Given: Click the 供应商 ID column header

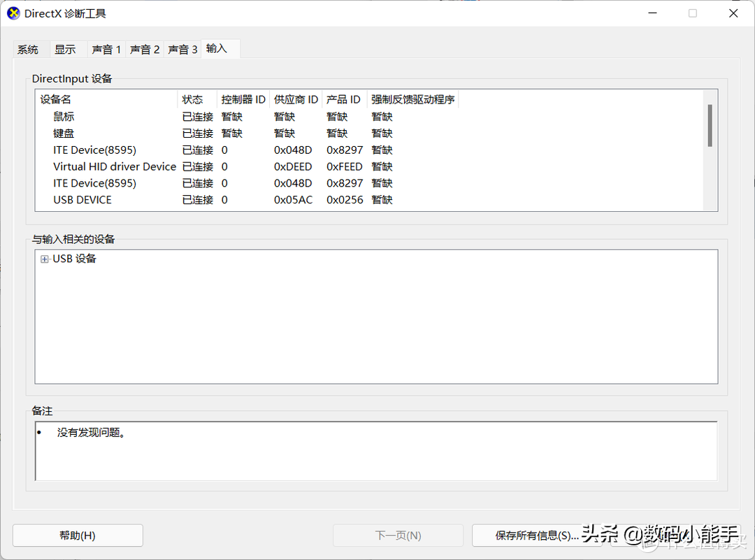Looking at the screenshot, I should pos(296,99).
